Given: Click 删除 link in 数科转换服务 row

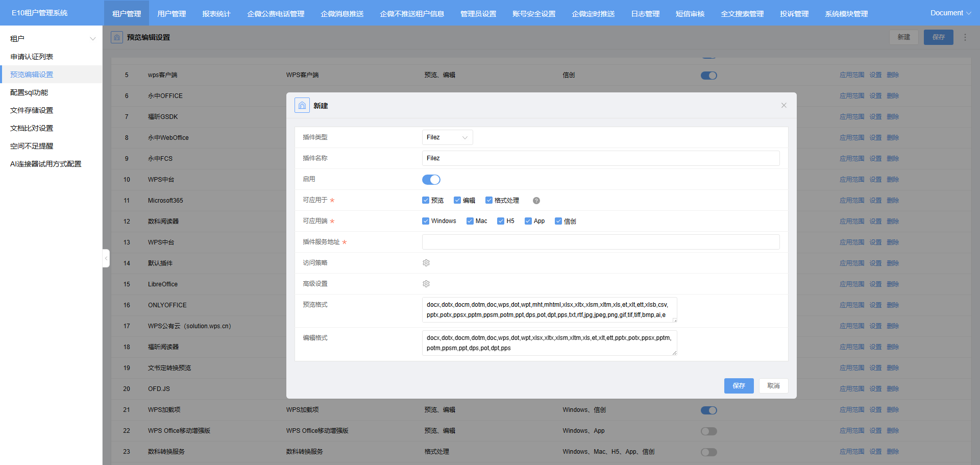Looking at the screenshot, I should (x=893, y=452).
